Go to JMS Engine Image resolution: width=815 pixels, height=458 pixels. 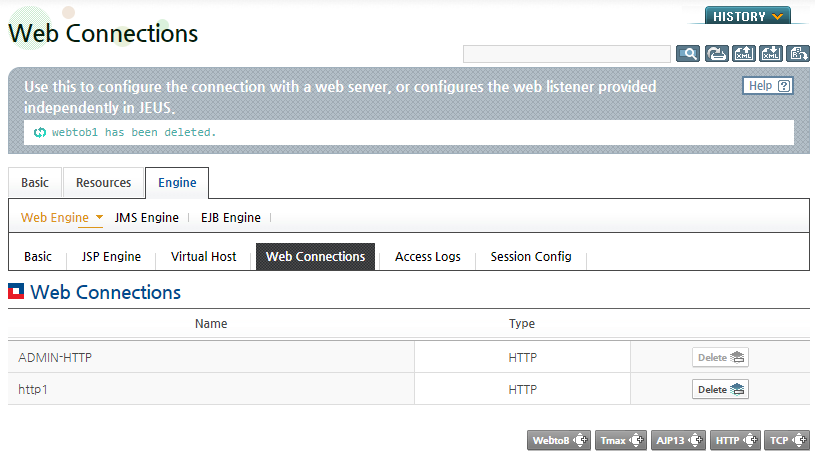click(147, 217)
